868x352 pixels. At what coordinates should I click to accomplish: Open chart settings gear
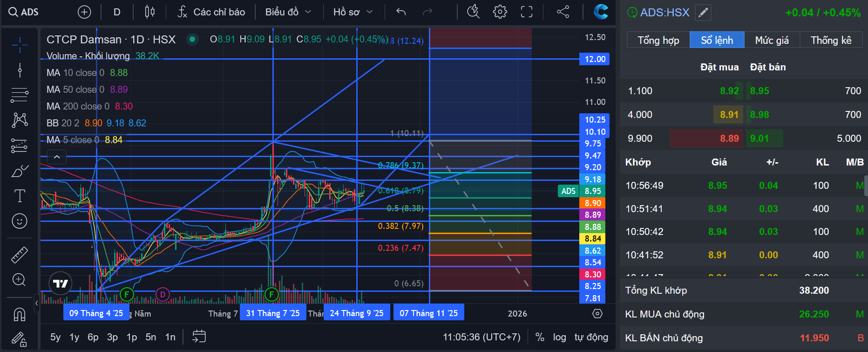500,12
